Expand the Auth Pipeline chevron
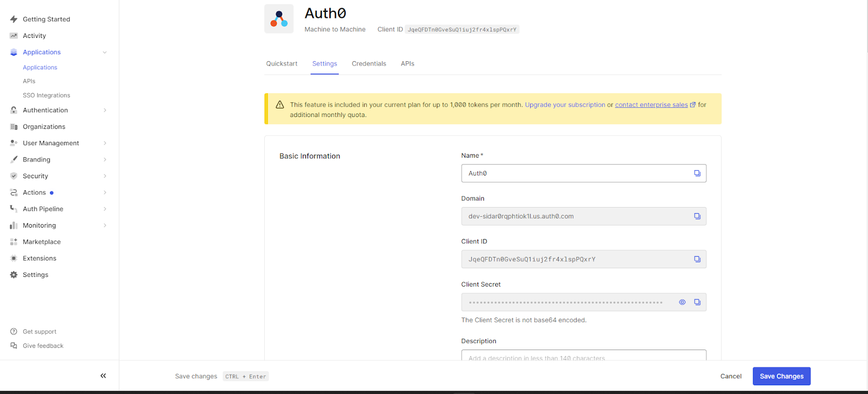Screen dimensions: 868x394 point(105,209)
